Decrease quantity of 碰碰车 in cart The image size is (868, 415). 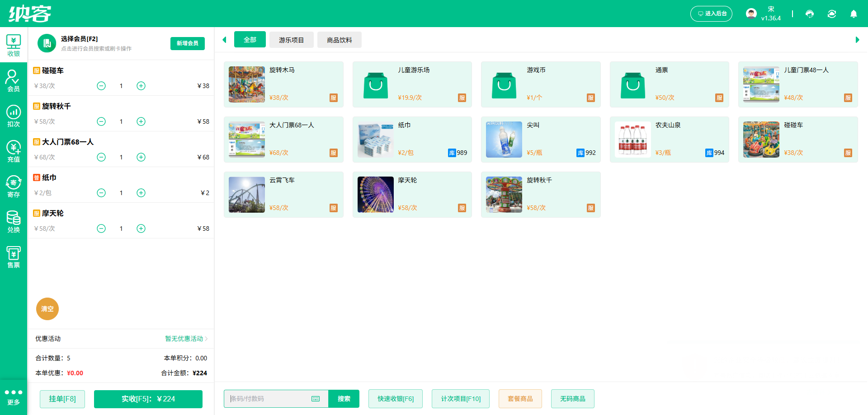pos(101,86)
